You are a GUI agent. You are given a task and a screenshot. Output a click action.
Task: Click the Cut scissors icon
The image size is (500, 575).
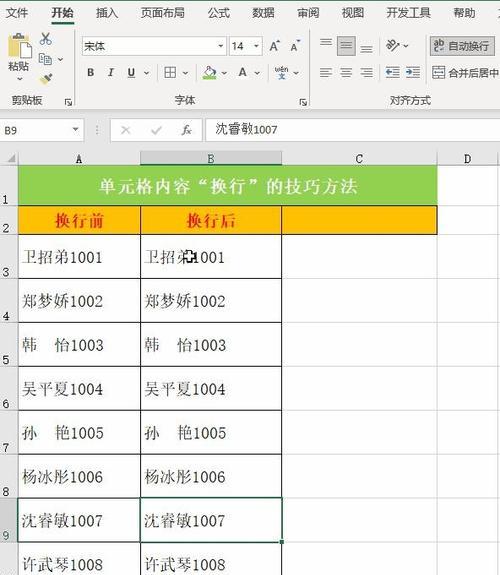coord(45,39)
